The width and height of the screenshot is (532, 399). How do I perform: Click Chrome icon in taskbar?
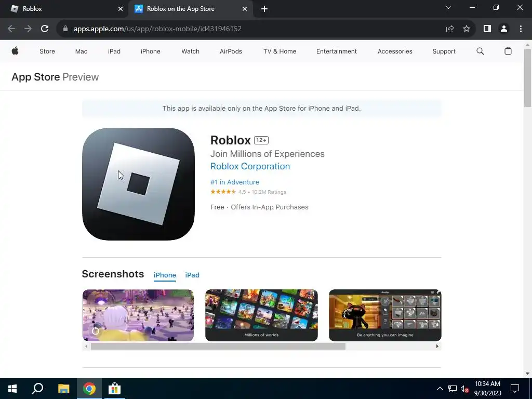(x=89, y=389)
